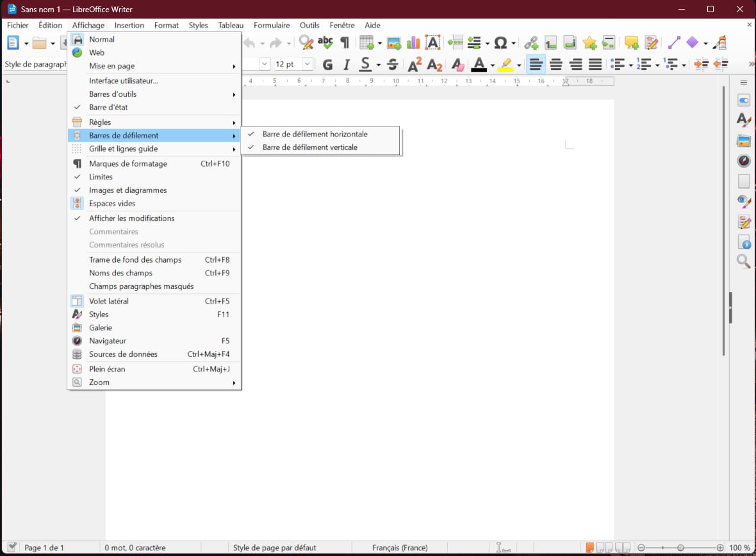Toggle the Strikethrough formatting icon
This screenshot has width=756, height=556.
393,64
